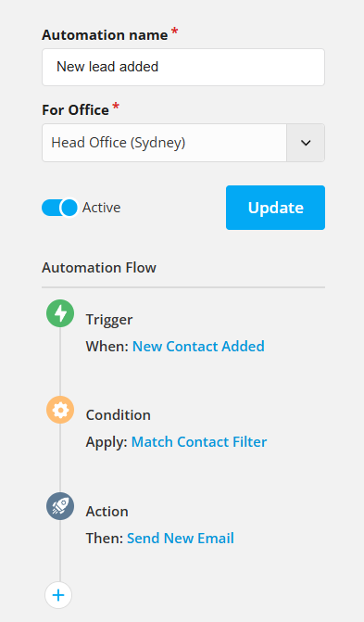Image resolution: width=364 pixels, height=622 pixels.
Task: Add a new step with plus icon
Action: tap(58, 595)
